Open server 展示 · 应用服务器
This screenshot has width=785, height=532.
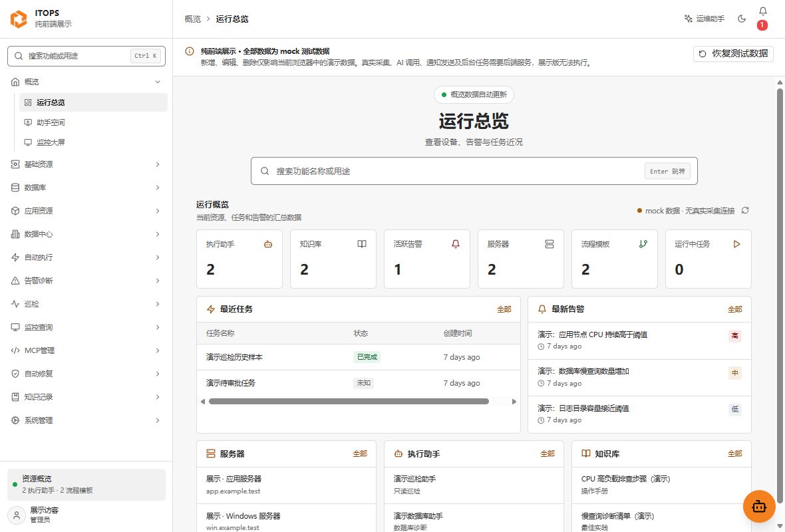coord(286,485)
